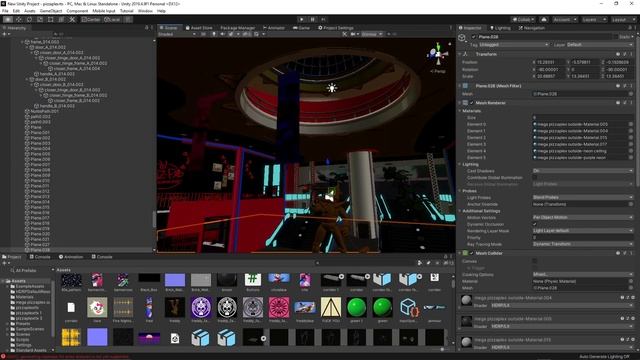Viewport: 640px width, 360px height.
Task: Click Auto Generate Lighting Off status
Action: 604,357
